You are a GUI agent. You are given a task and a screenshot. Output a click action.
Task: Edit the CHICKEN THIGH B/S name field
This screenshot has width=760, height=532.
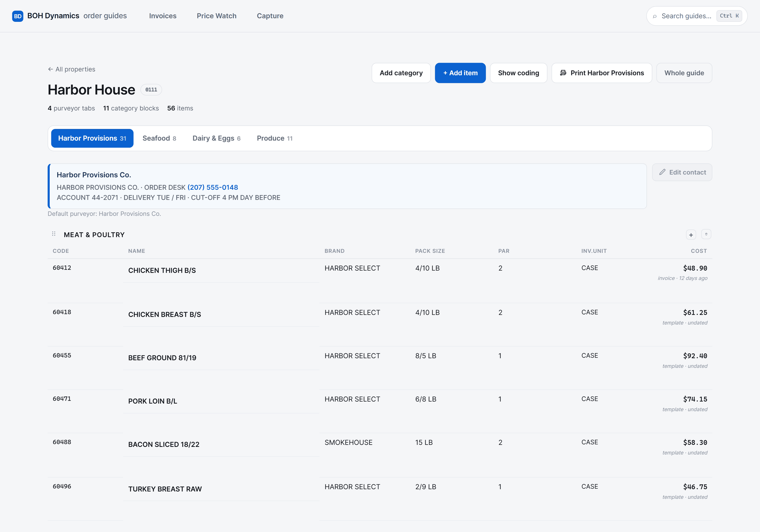[221, 270]
